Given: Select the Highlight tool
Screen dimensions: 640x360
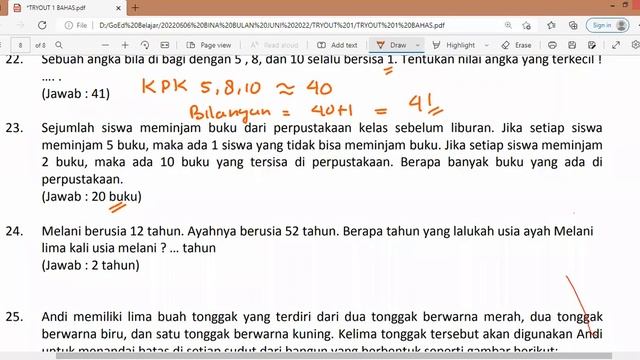Looking at the screenshot, I should click(x=453, y=45).
